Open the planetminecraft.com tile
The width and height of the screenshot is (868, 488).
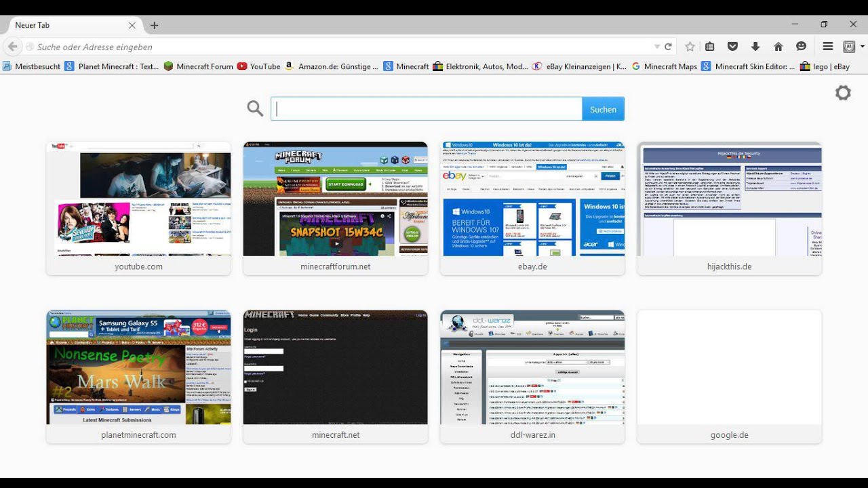pyautogui.click(x=138, y=377)
